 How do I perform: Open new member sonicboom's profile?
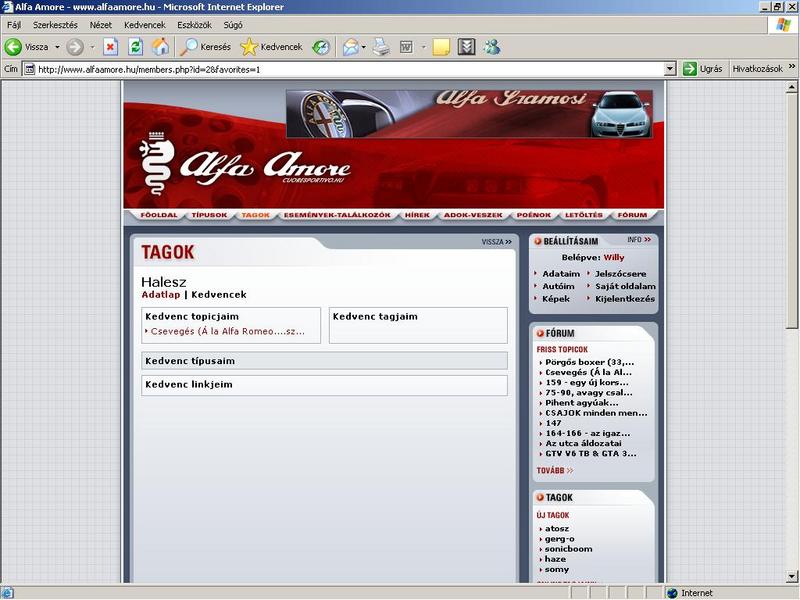[568, 549]
